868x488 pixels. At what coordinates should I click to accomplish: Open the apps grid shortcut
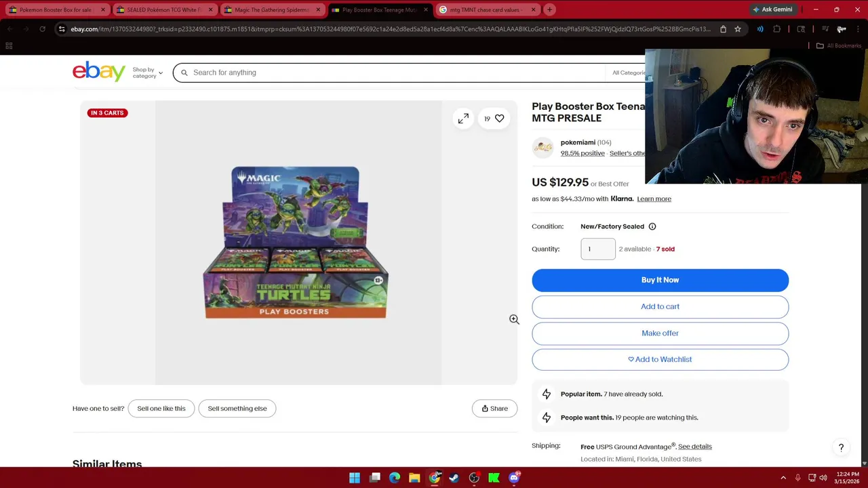pos(9,45)
